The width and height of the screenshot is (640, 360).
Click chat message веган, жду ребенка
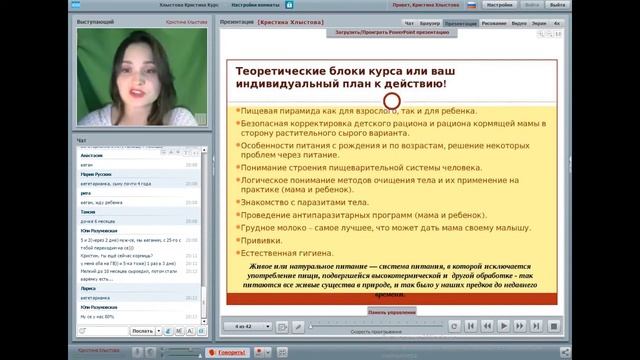[101, 202]
